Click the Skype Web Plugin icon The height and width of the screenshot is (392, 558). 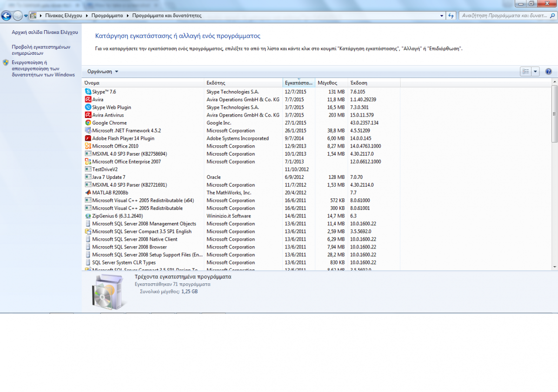coord(88,107)
